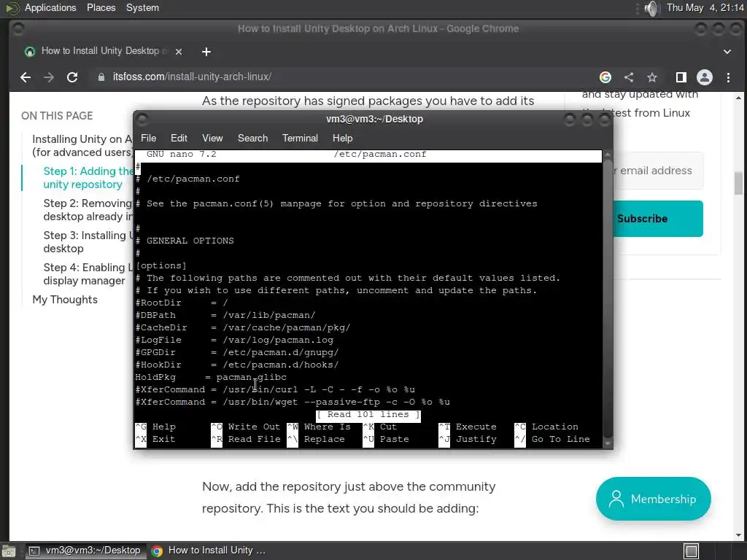Click the #LogFile line in nano
Viewport: 747px width, 560px height.
(x=234, y=340)
